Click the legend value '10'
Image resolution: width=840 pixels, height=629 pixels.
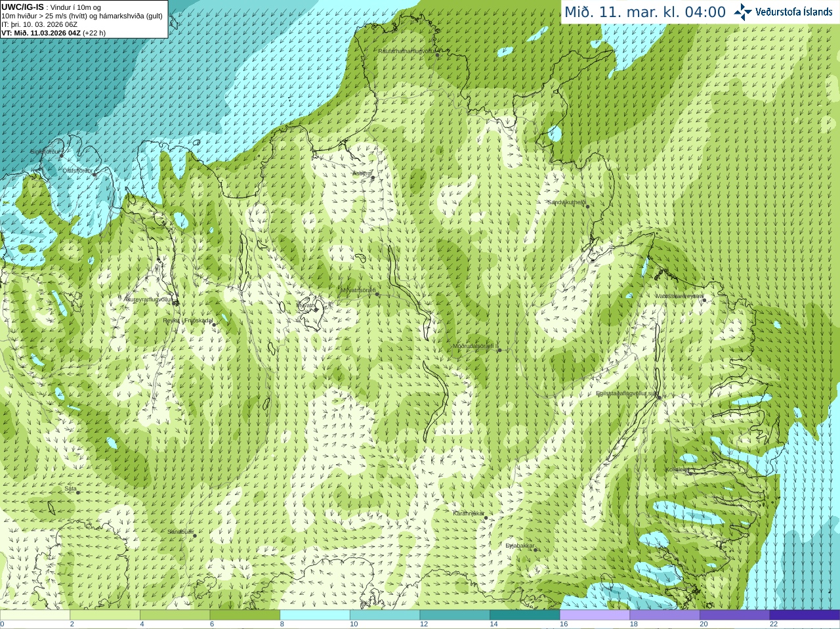pyautogui.click(x=354, y=624)
